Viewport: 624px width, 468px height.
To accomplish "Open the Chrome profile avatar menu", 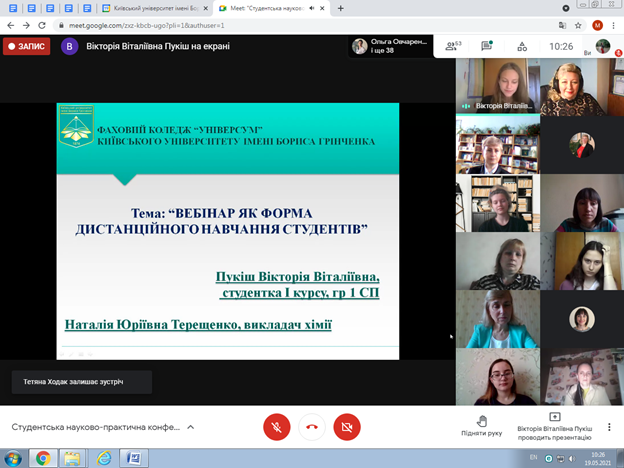I will [597, 24].
